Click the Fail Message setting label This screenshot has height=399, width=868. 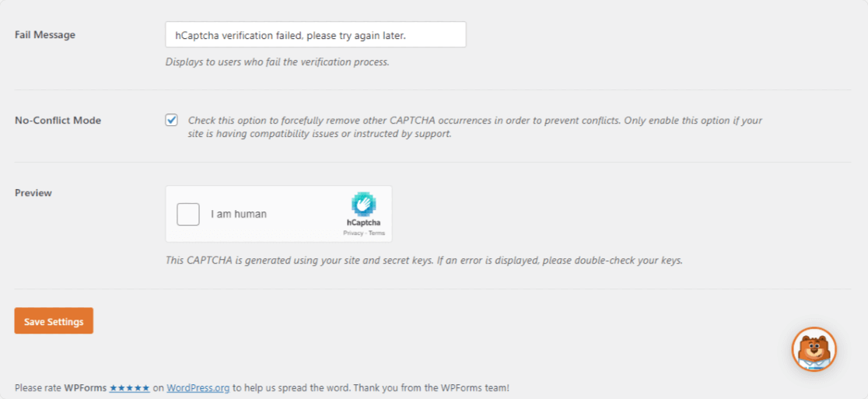45,35
